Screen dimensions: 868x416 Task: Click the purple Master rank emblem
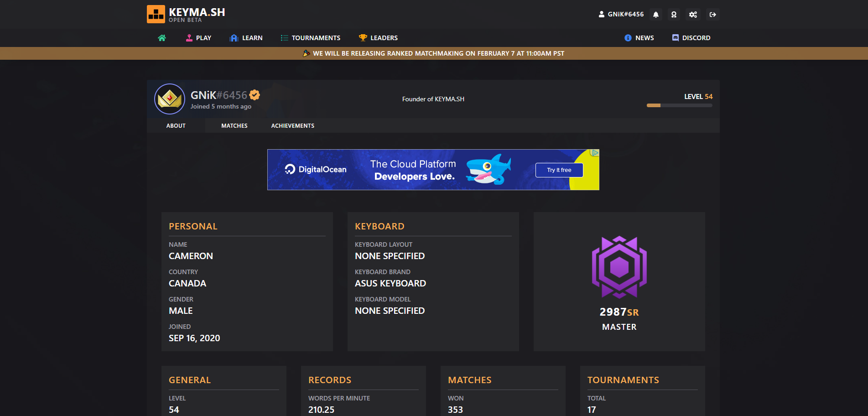pyautogui.click(x=619, y=267)
